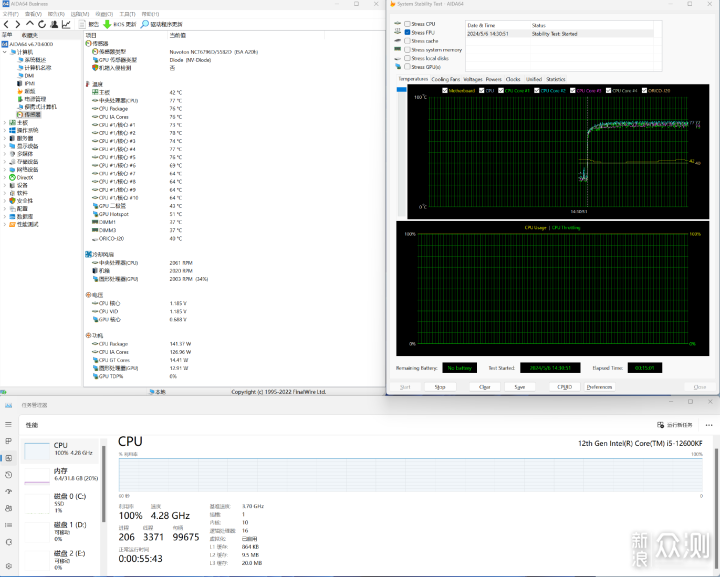Enable the Stress GPU(s) checkbox

(407, 67)
